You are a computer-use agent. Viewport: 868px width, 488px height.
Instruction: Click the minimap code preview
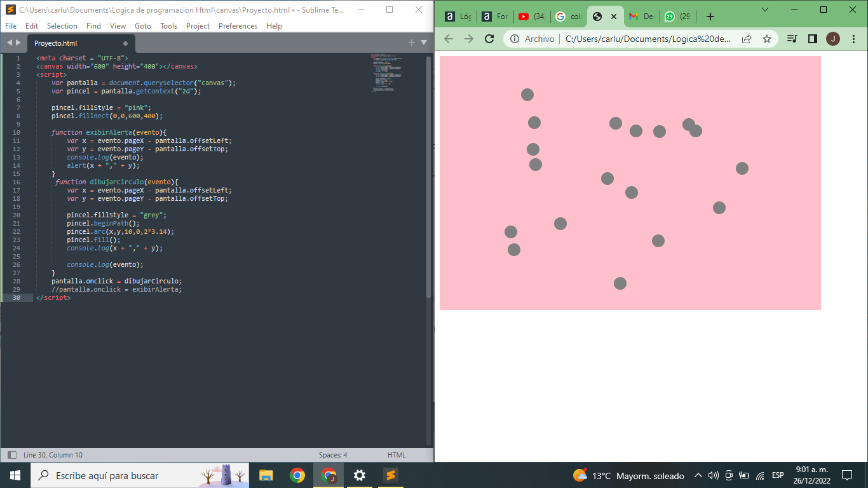point(388,73)
